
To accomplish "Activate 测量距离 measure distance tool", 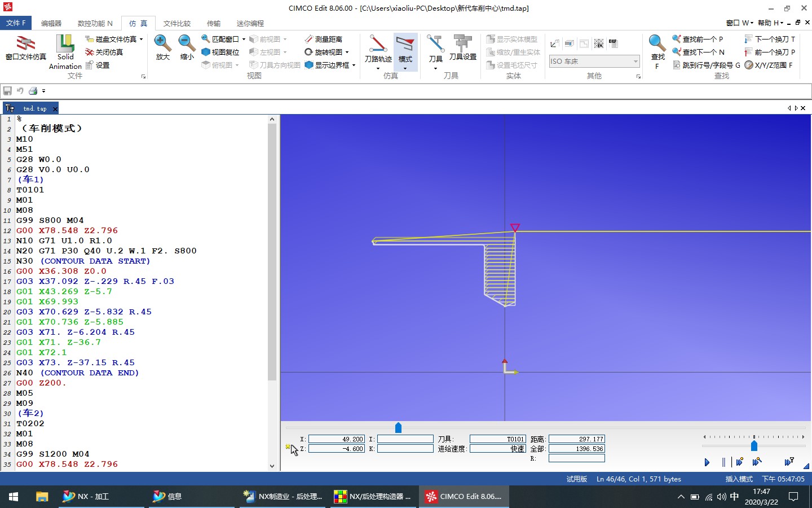I will coord(324,39).
